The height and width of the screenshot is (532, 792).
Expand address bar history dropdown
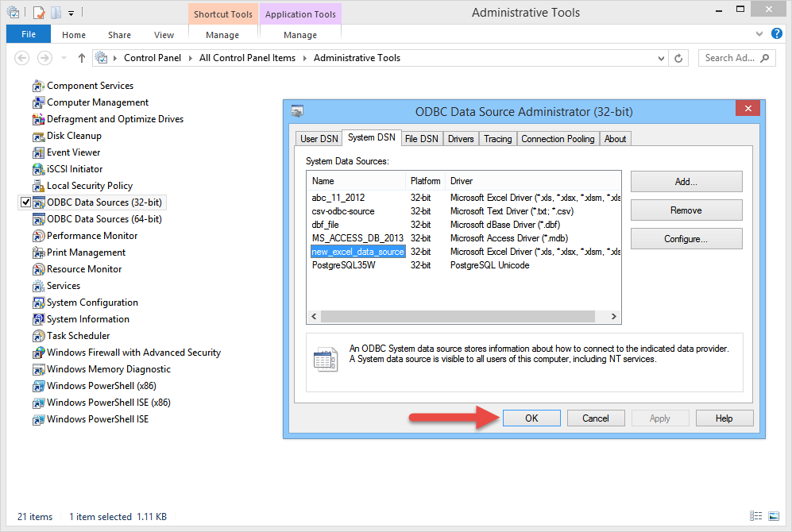pos(661,59)
